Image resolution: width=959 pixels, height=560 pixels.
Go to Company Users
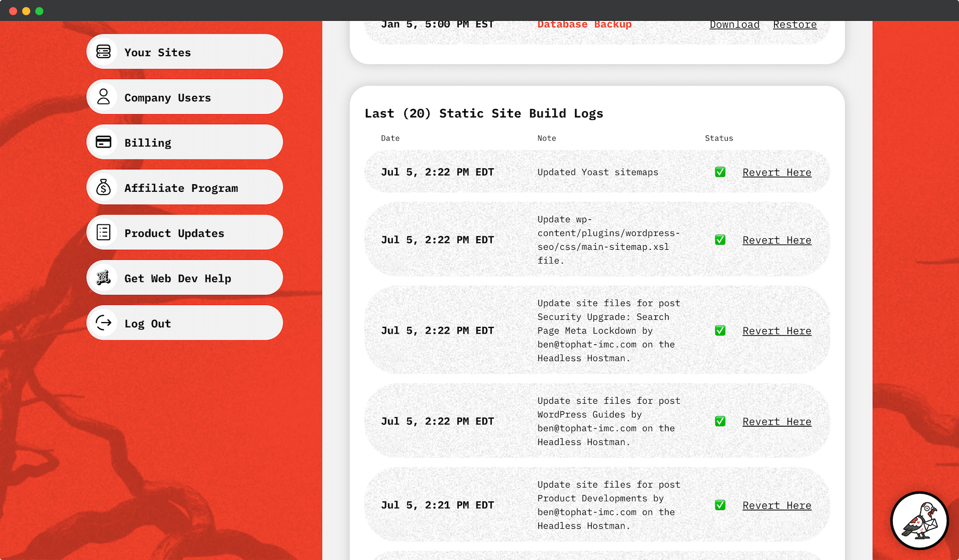pos(185,97)
